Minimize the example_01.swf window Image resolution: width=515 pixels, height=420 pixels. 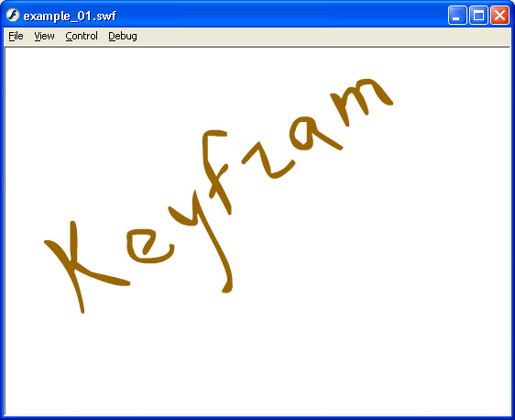(x=457, y=15)
